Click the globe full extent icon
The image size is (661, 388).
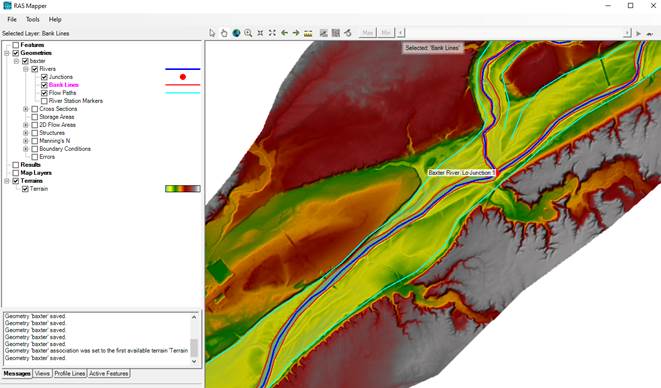click(236, 33)
